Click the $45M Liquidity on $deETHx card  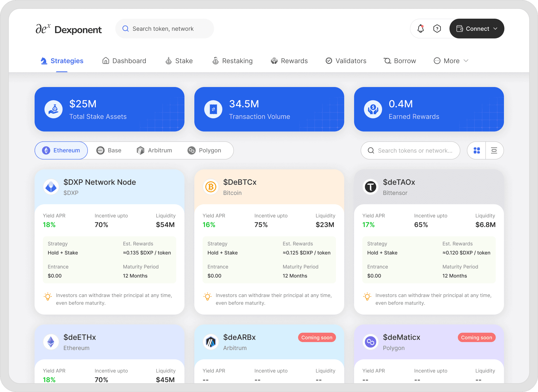click(x=165, y=380)
